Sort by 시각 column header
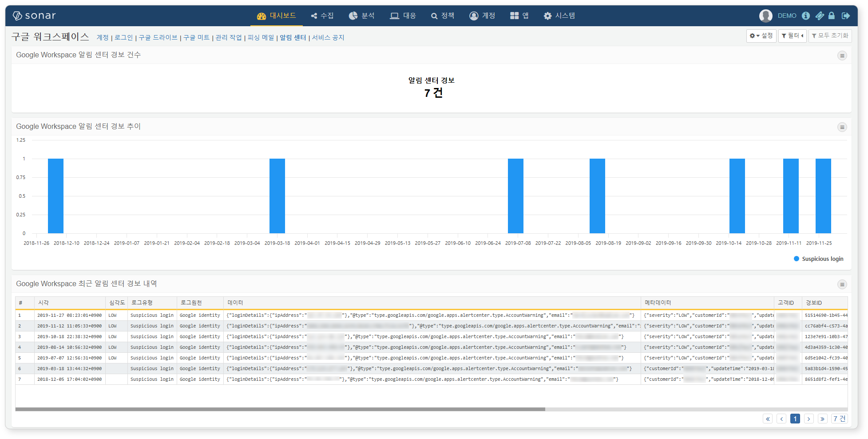The width and height of the screenshot is (868, 439). [x=70, y=303]
